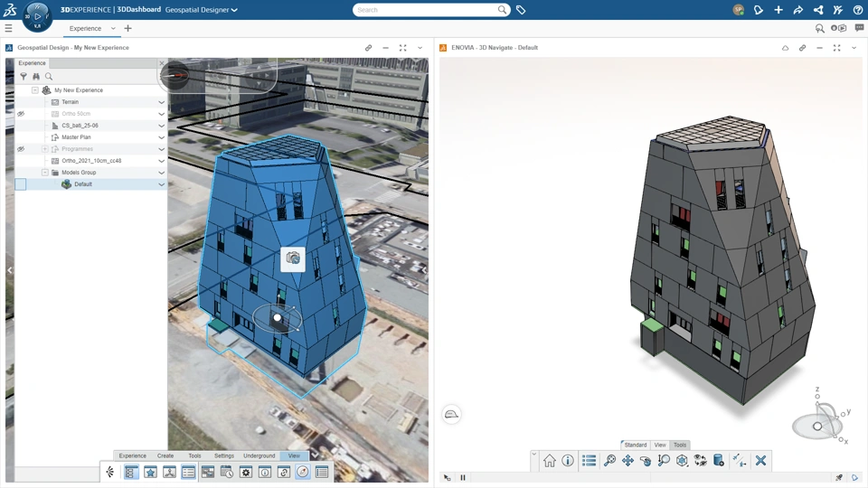The width and height of the screenshot is (868, 488).
Task: Click the link icon in the Geospatial Design header
Action: (x=368, y=48)
